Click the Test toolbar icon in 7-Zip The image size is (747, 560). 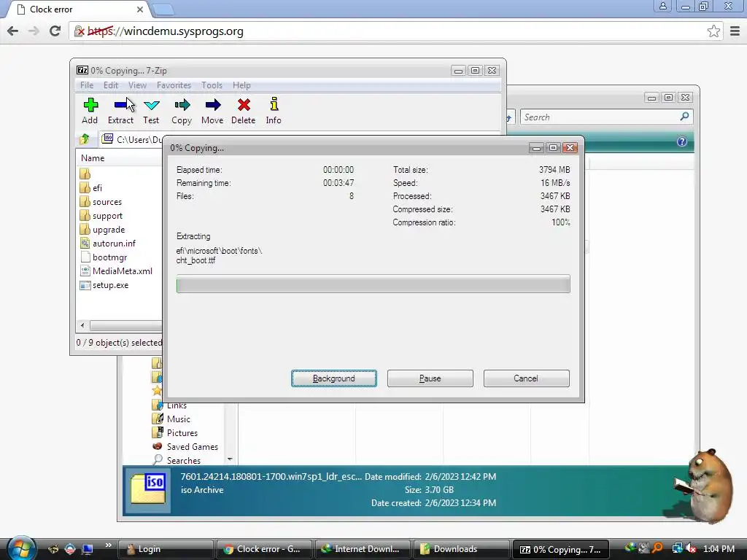[x=152, y=105]
